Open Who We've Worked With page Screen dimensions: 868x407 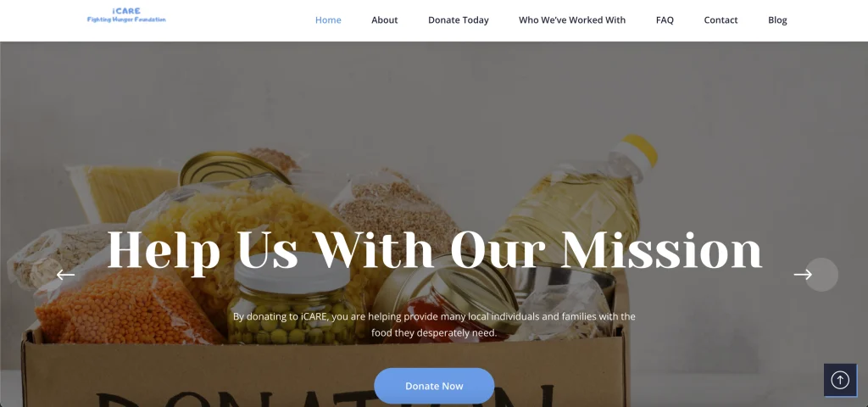coord(572,20)
